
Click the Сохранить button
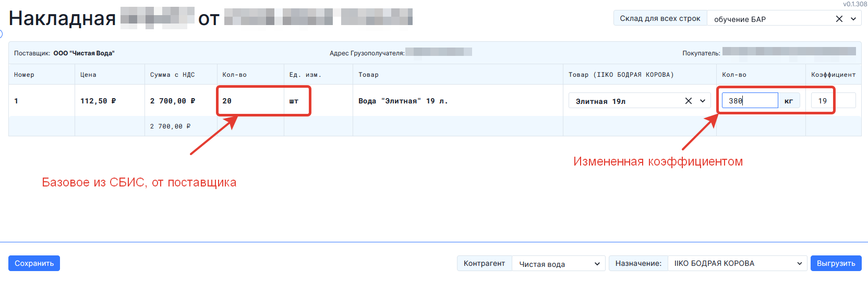34,263
